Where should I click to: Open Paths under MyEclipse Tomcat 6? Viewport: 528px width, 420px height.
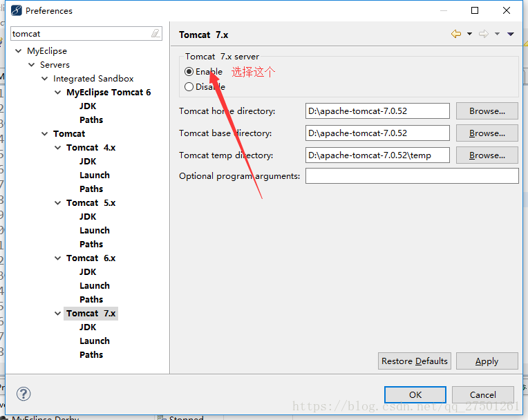click(x=91, y=120)
